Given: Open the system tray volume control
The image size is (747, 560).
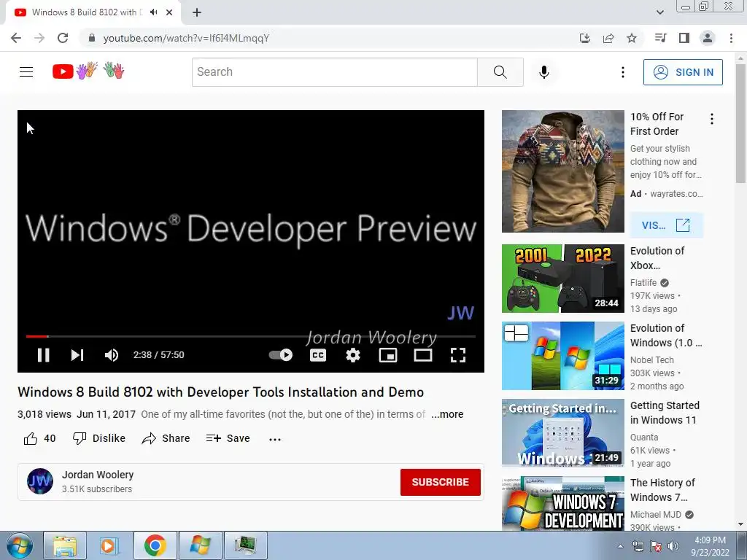Looking at the screenshot, I should tap(673, 546).
